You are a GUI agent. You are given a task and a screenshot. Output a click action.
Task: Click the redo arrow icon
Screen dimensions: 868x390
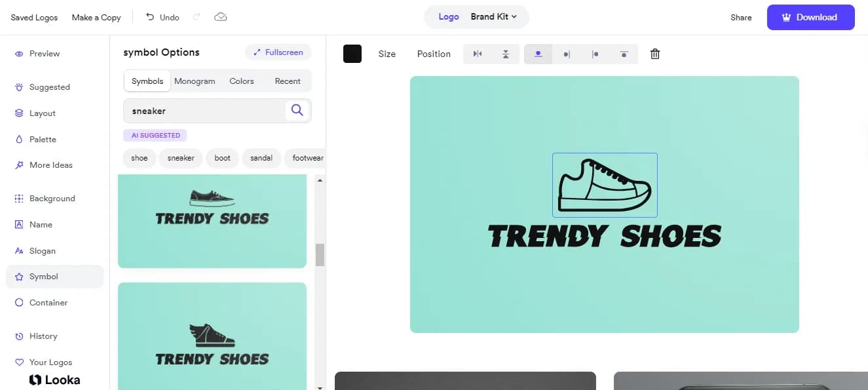[x=197, y=17]
